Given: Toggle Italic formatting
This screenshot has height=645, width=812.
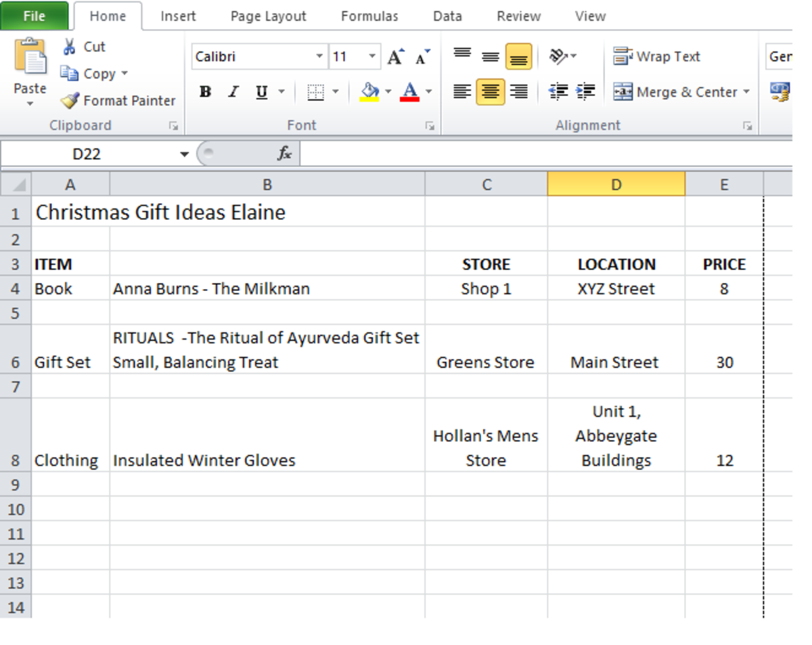Looking at the screenshot, I should click(x=233, y=92).
